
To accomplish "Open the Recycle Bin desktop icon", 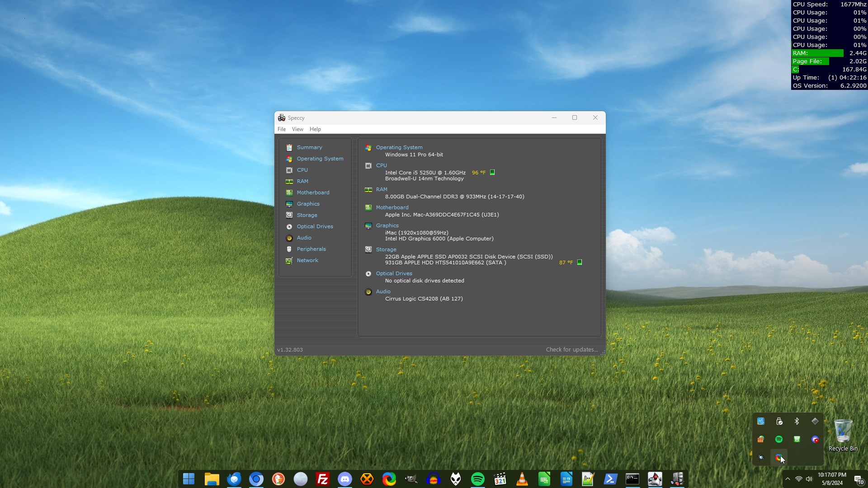I will pos(843,435).
